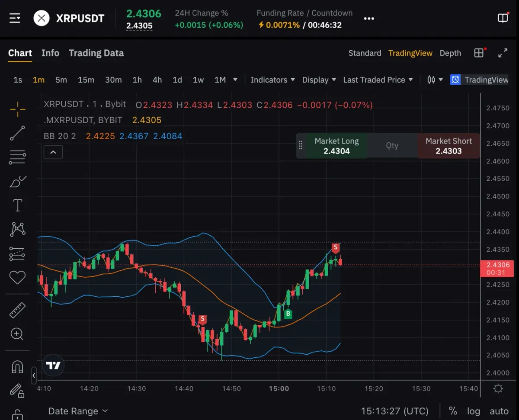Expand the Indicators dropdown
The height and width of the screenshot is (420, 519).
[x=272, y=80]
